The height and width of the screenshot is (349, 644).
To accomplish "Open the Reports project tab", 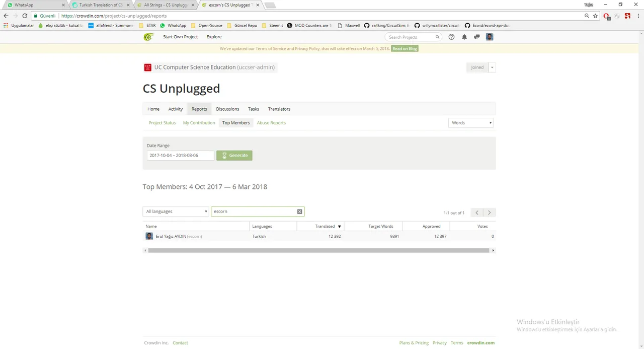I will tap(199, 109).
